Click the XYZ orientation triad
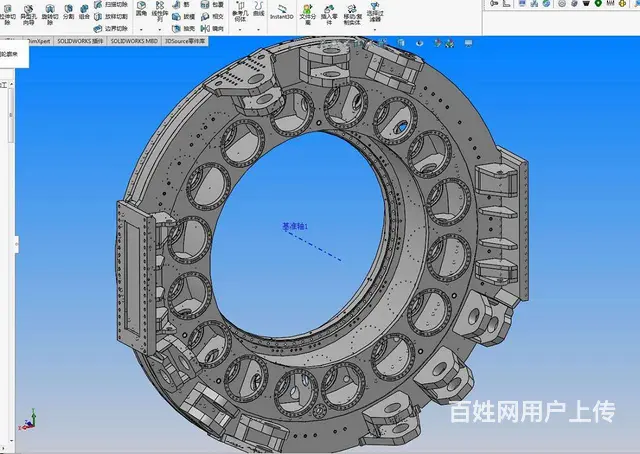640x454 pixels. coord(28,420)
